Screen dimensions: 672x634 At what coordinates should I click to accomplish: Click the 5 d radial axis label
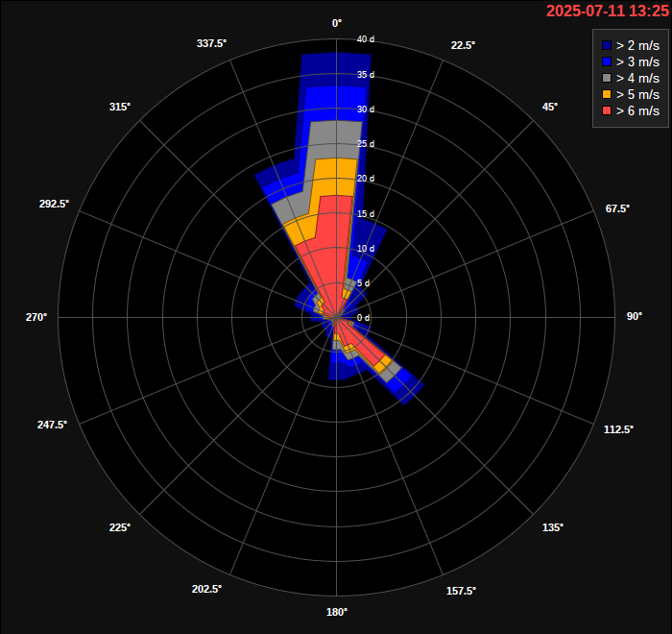pos(364,282)
